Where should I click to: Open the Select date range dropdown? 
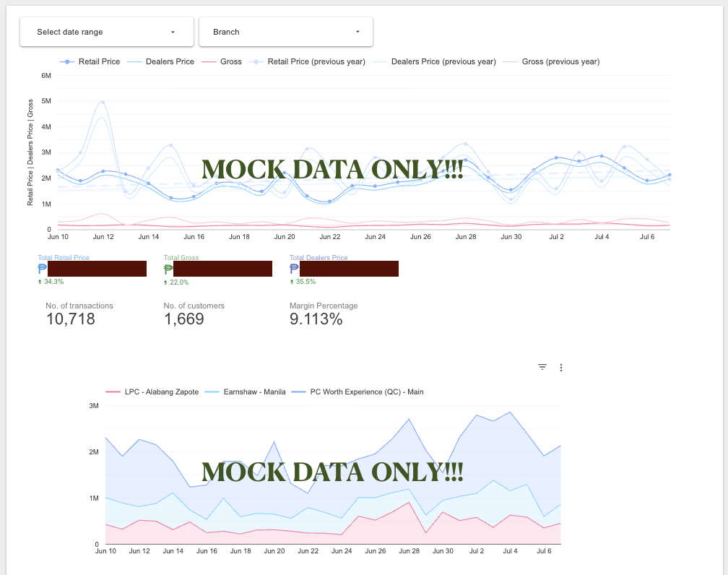[107, 32]
